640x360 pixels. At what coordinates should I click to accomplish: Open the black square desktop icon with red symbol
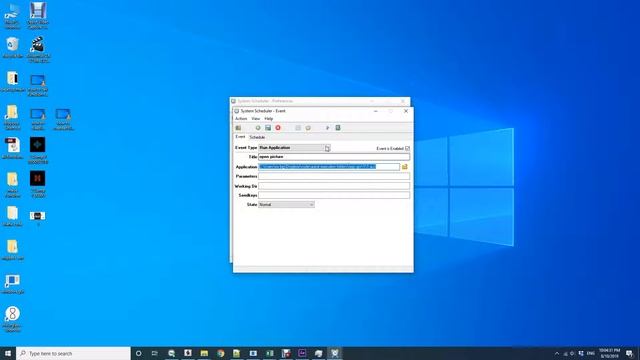(38, 178)
